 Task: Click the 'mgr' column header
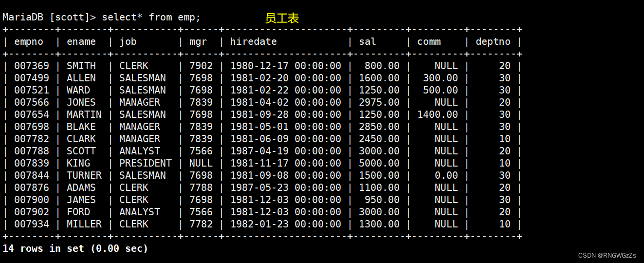point(198,42)
